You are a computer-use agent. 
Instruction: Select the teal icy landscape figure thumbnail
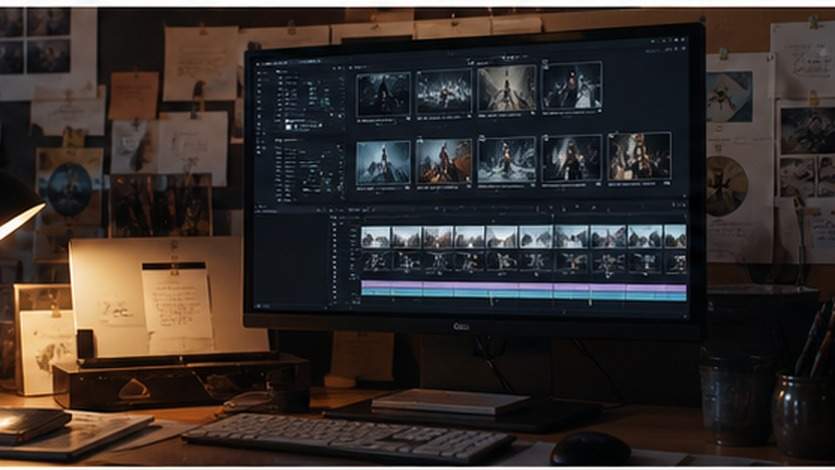[x=506, y=160]
